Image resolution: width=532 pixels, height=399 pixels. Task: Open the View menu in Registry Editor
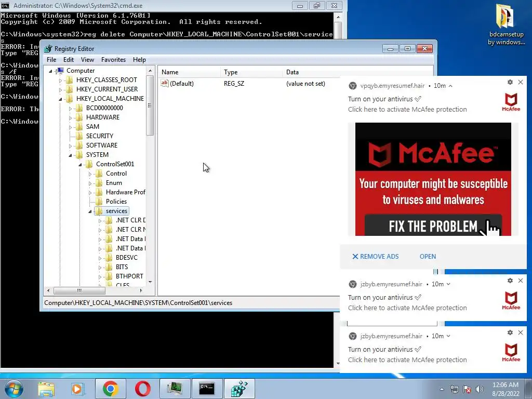(87, 60)
